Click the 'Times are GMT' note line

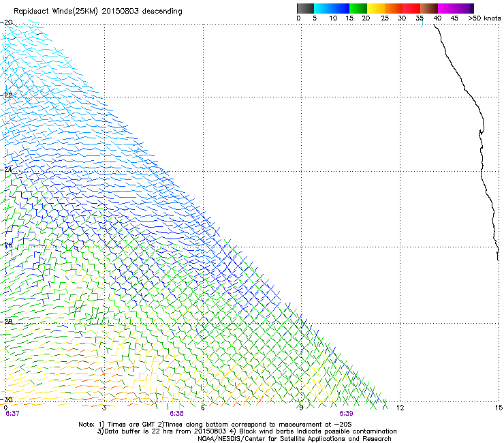pyautogui.click(x=215, y=425)
